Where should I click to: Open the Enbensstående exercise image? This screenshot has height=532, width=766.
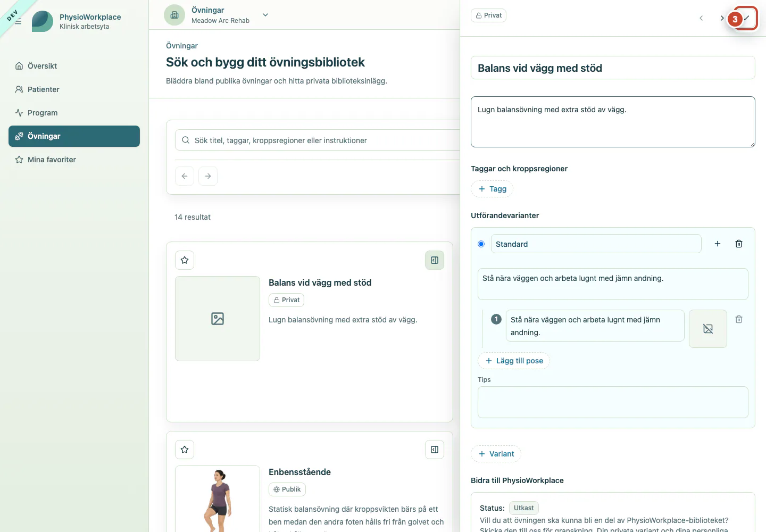pos(218,499)
